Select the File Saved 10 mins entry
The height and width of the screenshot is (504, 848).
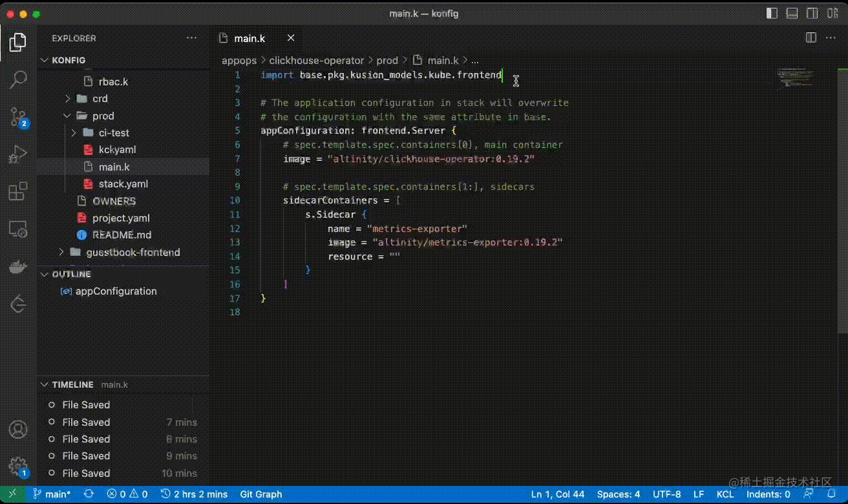click(x=123, y=473)
